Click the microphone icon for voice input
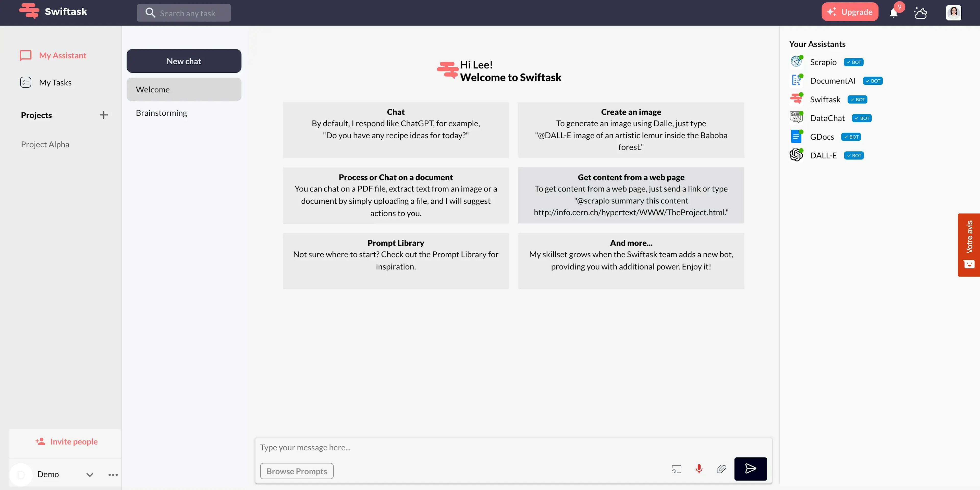The width and height of the screenshot is (980, 490). 699,469
